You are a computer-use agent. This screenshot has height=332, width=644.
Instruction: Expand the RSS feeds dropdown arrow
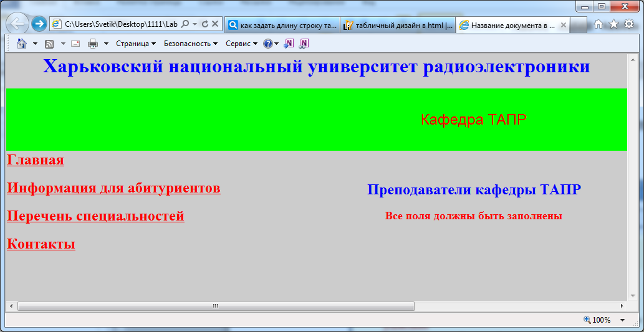(63, 44)
